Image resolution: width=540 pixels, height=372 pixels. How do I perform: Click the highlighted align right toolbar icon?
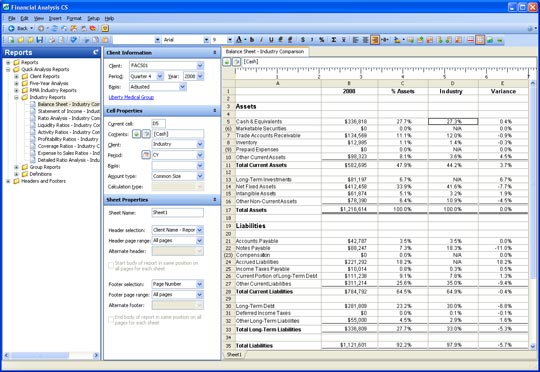click(375, 40)
